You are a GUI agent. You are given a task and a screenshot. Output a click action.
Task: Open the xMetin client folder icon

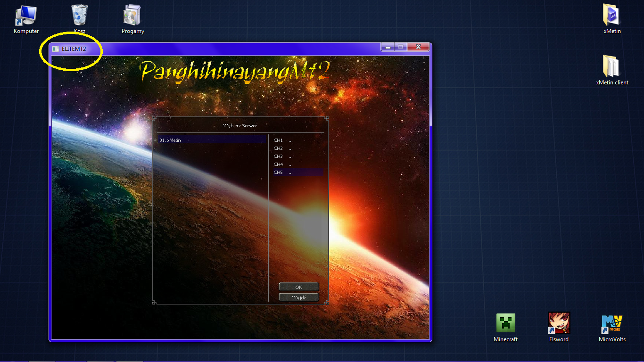612,70
